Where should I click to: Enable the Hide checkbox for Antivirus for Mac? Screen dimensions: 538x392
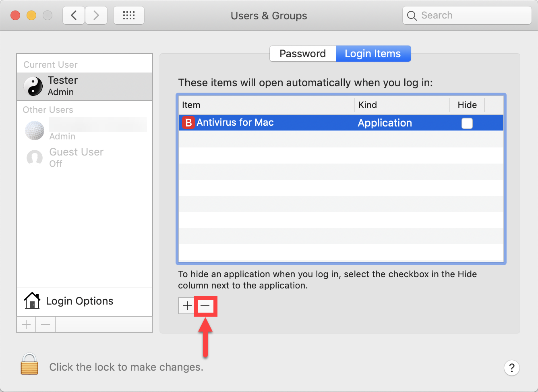467,123
